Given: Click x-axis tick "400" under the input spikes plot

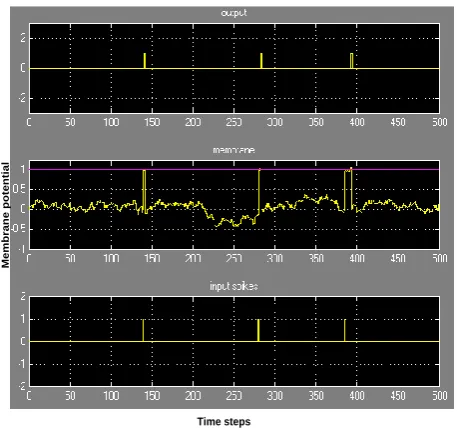Looking at the screenshot, I should [357, 396].
